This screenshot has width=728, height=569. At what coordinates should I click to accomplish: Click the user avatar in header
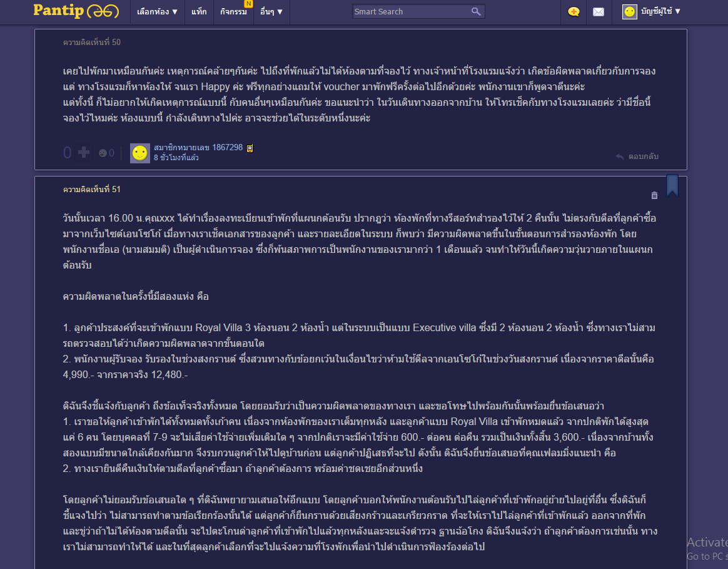pos(629,12)
